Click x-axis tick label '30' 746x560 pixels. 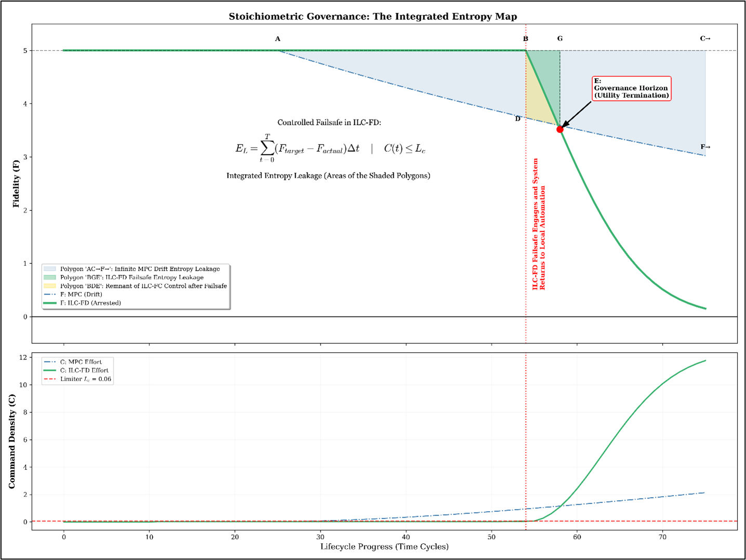[321, 537]
